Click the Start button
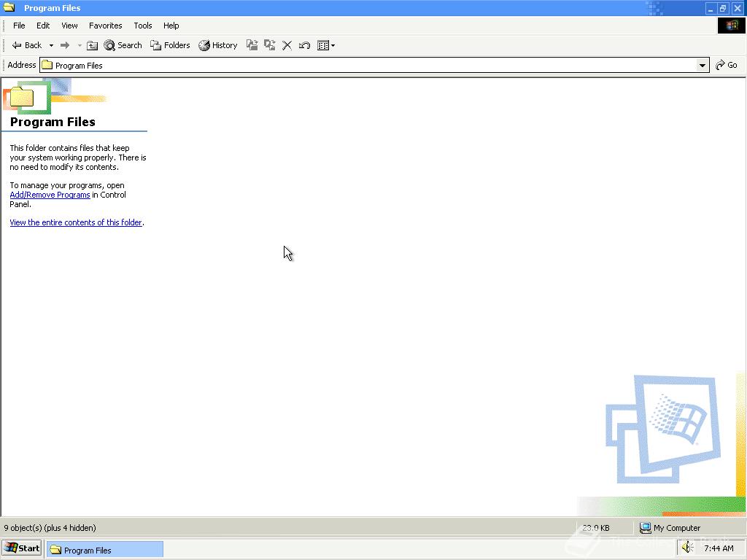The width and height of the screenshot is (747, 560). (22, 548)
